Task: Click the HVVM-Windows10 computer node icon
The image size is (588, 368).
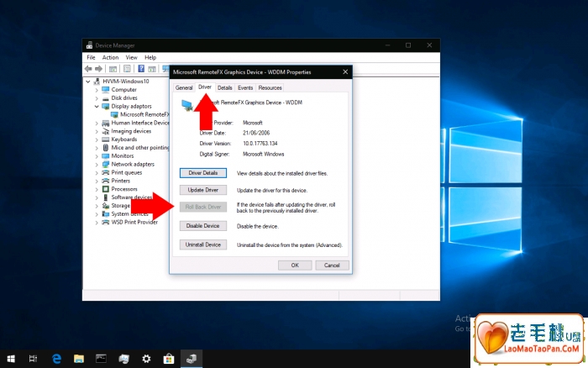Action: (97, 81)
